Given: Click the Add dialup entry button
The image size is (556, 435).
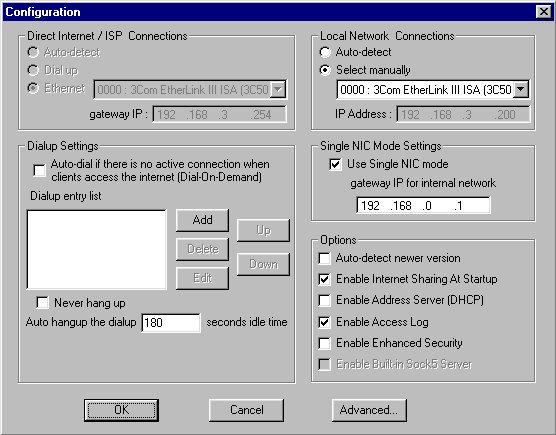Looking at the screenshot, I should (202, 220).
